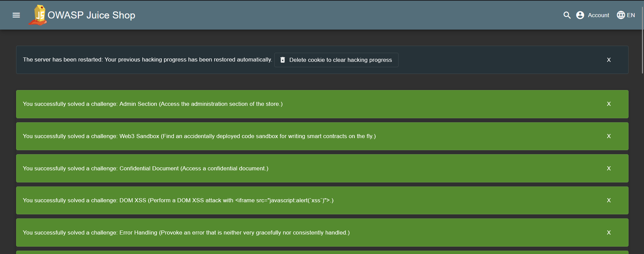Image resolution: width=644 pixels, height=254 pixels.
Task: Click the trash icon beside Delete cookie
Action: coord(283,60)
